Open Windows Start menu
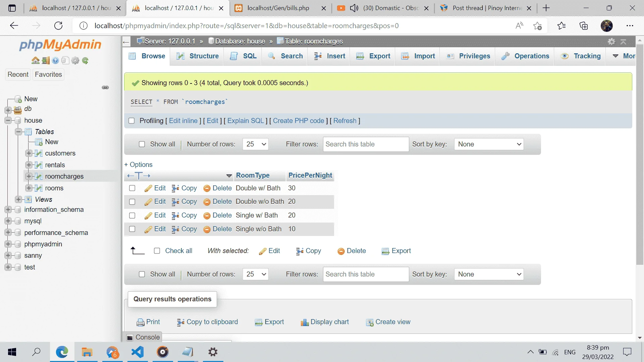The image size is (644, 362). 12,352
